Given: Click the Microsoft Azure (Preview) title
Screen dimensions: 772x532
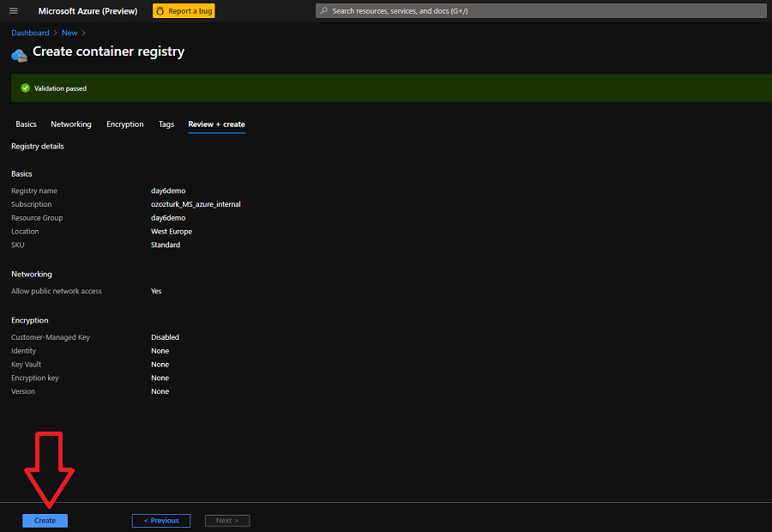Looking at the screenshot, I should 87,11.
